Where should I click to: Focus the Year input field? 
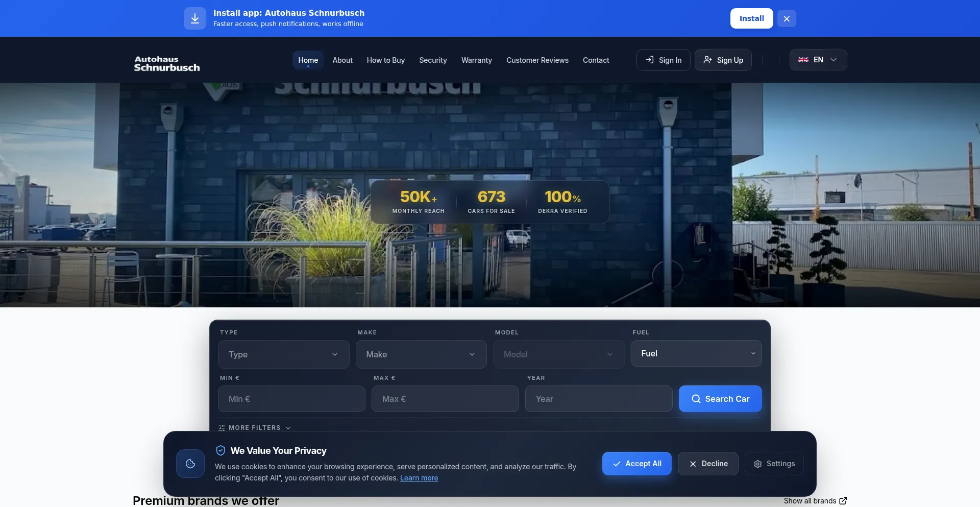pyautogui.click(x=599, y=399)
